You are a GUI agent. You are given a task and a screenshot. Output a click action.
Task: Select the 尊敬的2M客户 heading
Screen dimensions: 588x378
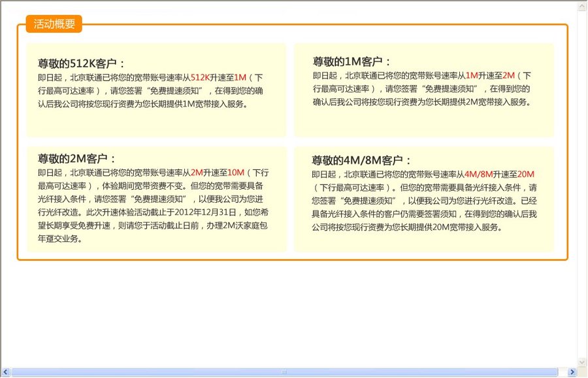click(76, 158)
